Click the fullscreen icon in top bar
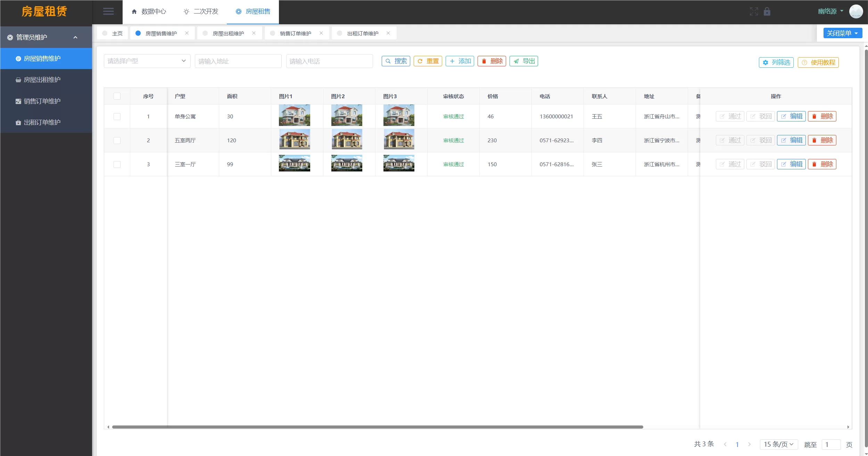 click(x=754, y=11)
